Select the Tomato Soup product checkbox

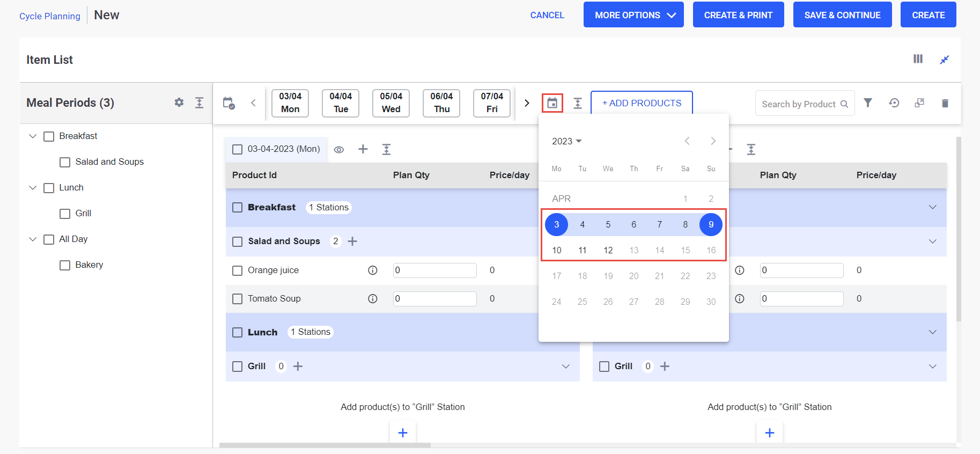[x=238, y=299]
